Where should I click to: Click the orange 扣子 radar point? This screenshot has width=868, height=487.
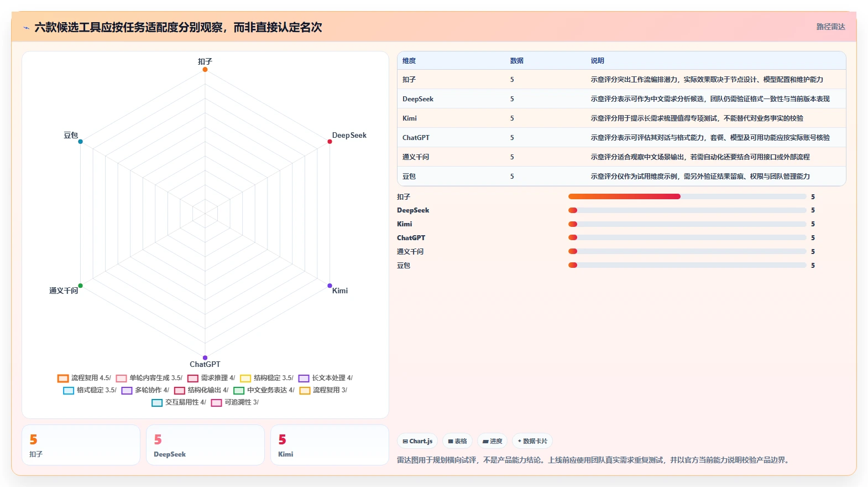tap(205, 69)
